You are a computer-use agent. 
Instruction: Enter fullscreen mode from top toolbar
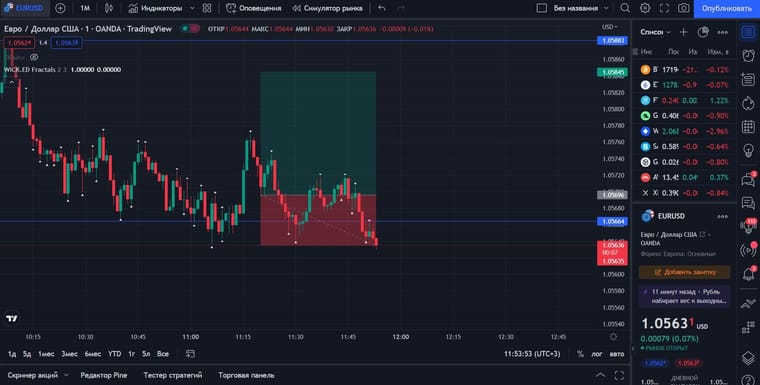click(664, 8)
